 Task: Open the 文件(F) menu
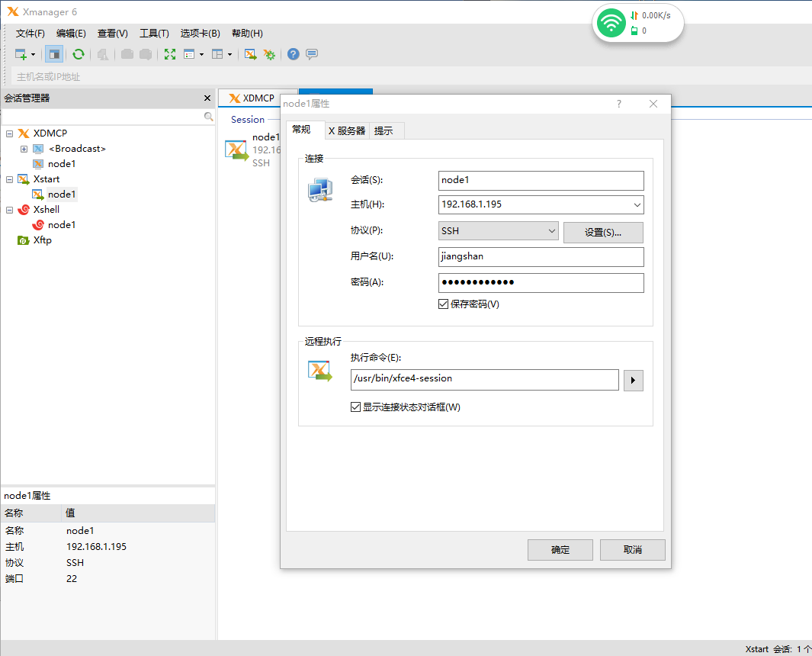(30, 33)
